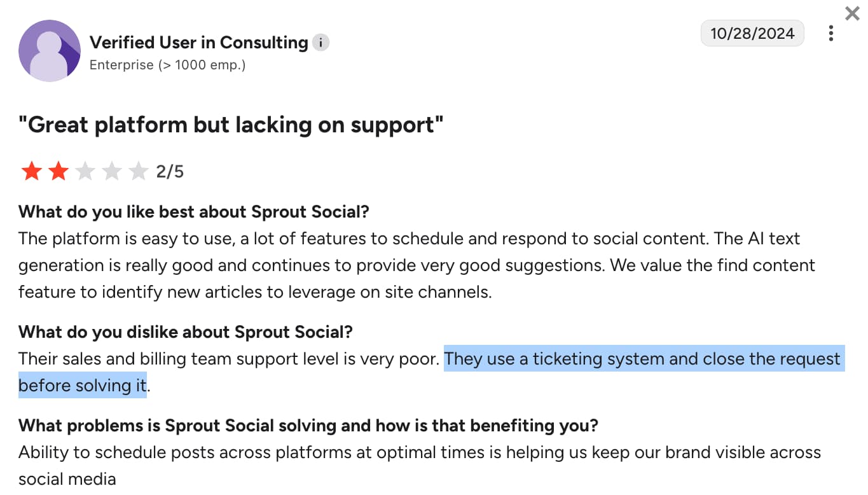868x495 pixels.
Task: Click the second red rating star
Action: (x=58, y=171)
